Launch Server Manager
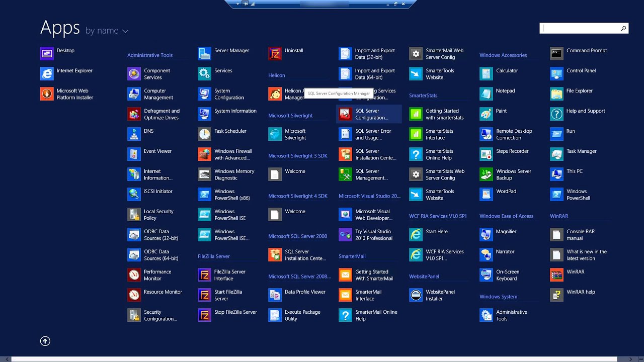Screen dimensions: 644x362 pyautogui.click(x=224, y=53)
